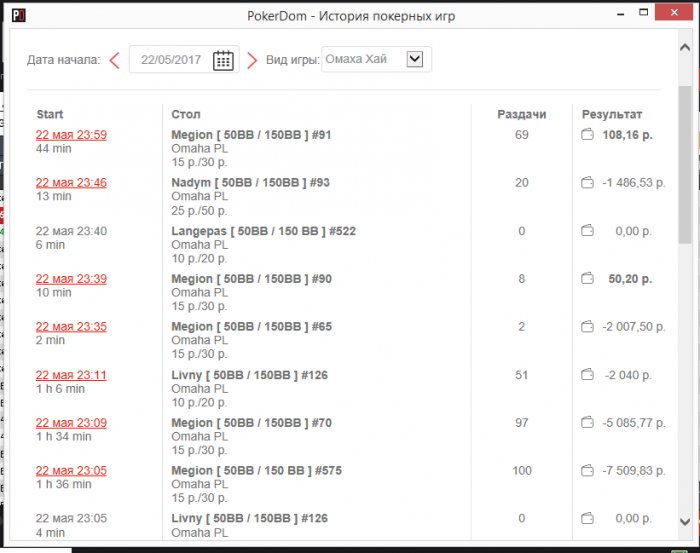The width and height of the screenshot is (700, 553).
Task: Open session link 22 мая 23:09
Action: [71, 423]
